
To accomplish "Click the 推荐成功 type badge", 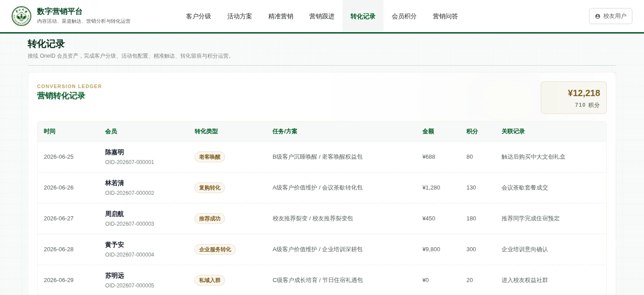I will point(210,219).
